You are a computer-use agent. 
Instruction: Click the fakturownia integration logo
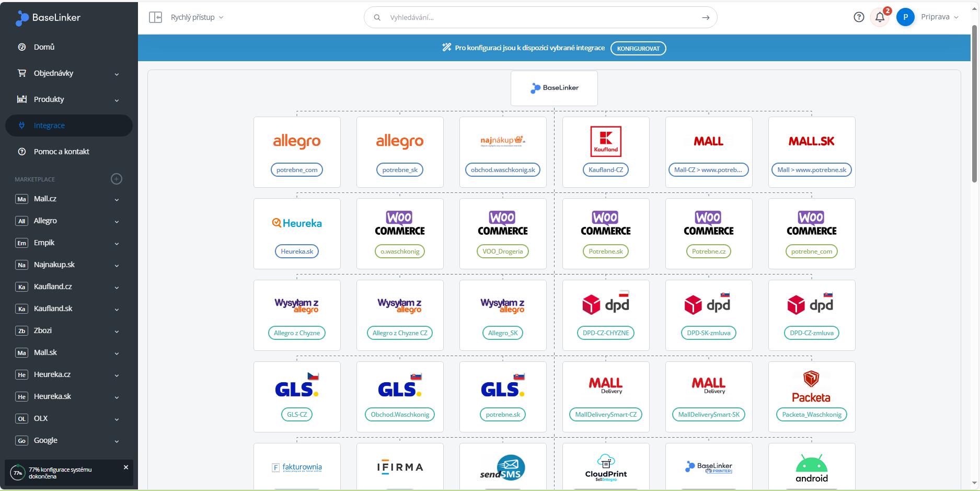point(297,467)
